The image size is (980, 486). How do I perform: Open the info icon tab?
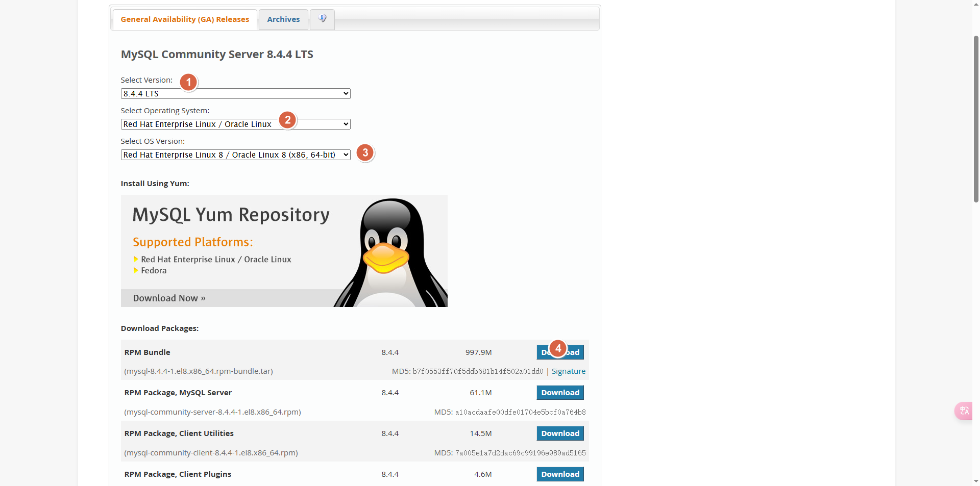coord(322,19)
